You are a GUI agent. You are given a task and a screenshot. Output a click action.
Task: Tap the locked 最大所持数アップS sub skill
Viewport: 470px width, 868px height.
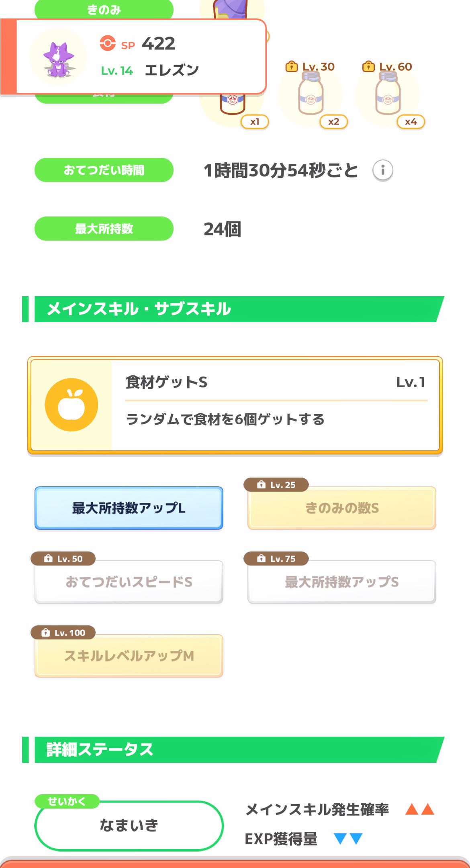coord(342,582)
